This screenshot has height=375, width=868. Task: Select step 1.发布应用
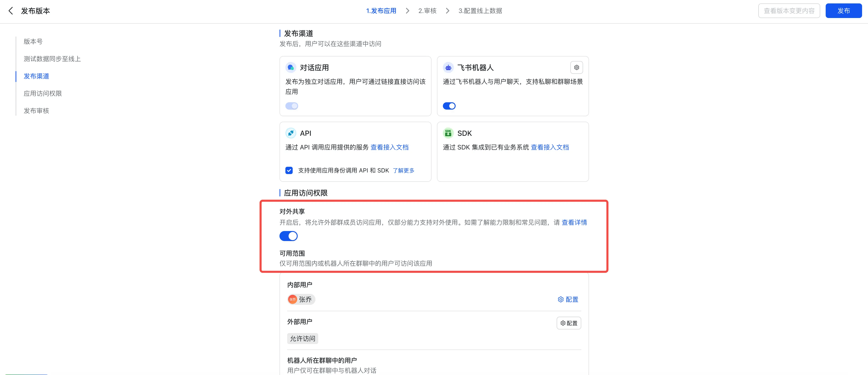(381, 11)
